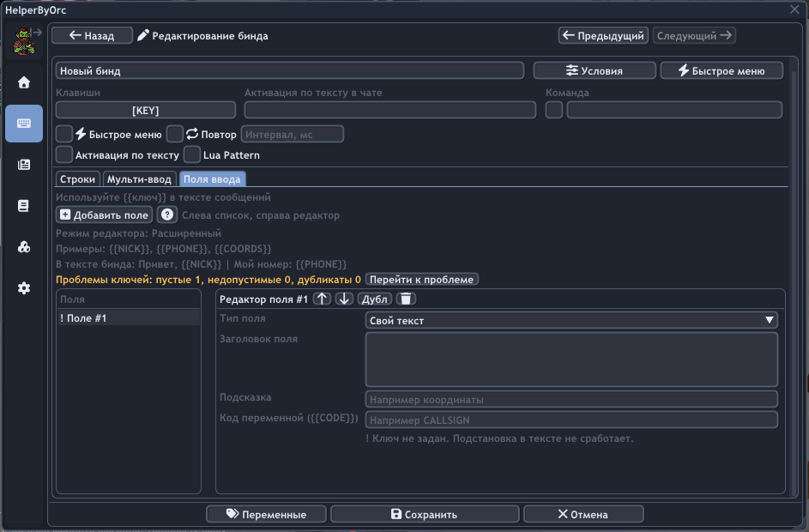Switch to the Строки tab
This screenshot has height=532, width=809.
pyautogui.click(x=77, y=178)
